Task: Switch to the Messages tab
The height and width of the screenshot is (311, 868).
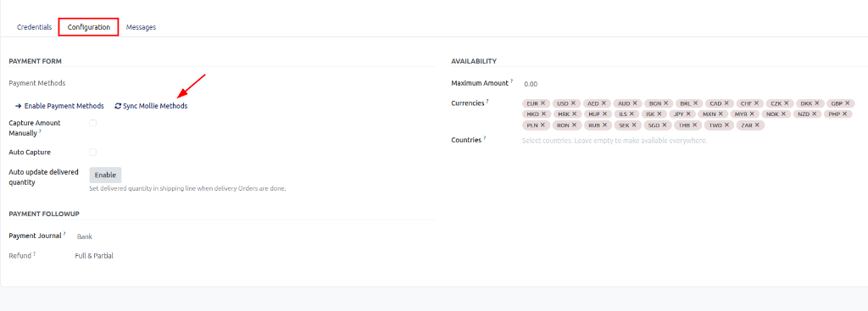Action: tap(142, 27)
